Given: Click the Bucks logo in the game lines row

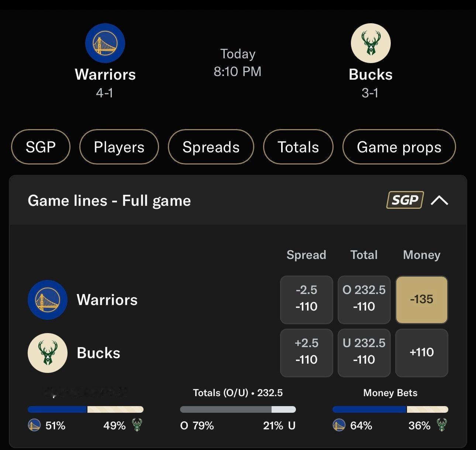Looking at the screenshot, I should (48, 353).
